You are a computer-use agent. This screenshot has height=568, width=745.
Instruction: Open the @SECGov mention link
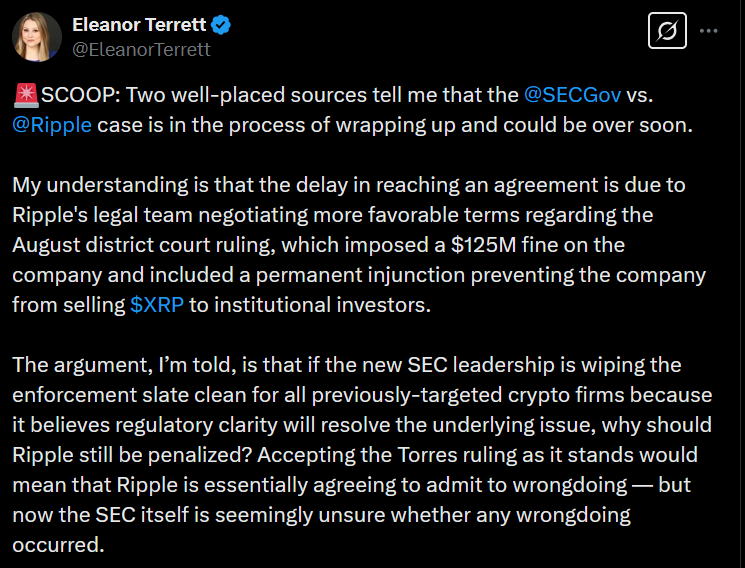(572, 97)
